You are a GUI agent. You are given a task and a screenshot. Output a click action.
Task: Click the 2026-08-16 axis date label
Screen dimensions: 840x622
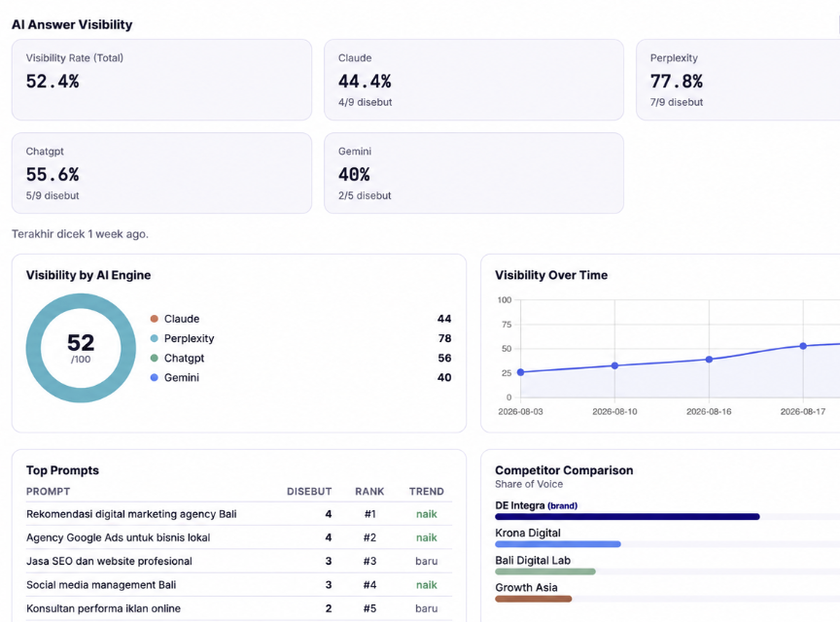pyautogui.click(x=709, y=411)
